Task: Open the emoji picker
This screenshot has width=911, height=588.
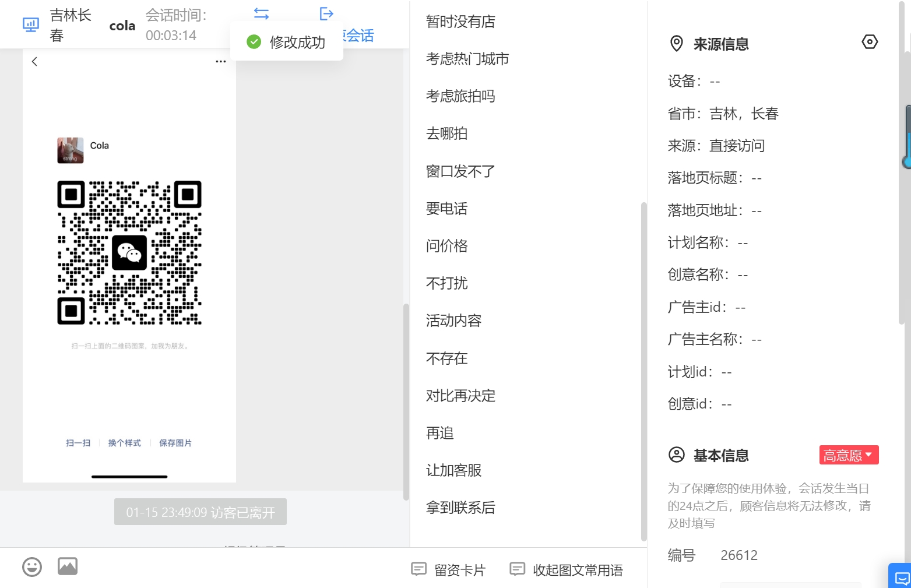Action: pos(32,566)
